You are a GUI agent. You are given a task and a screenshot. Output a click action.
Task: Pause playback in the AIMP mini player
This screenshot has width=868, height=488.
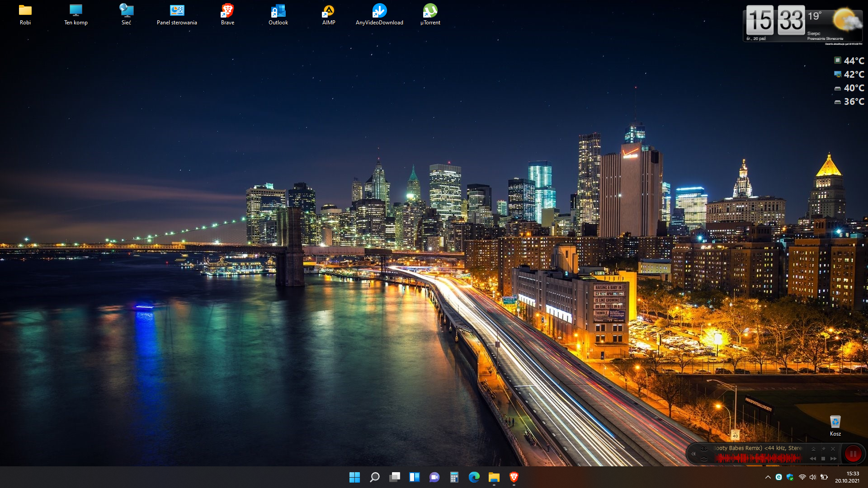tap(853, 454)
